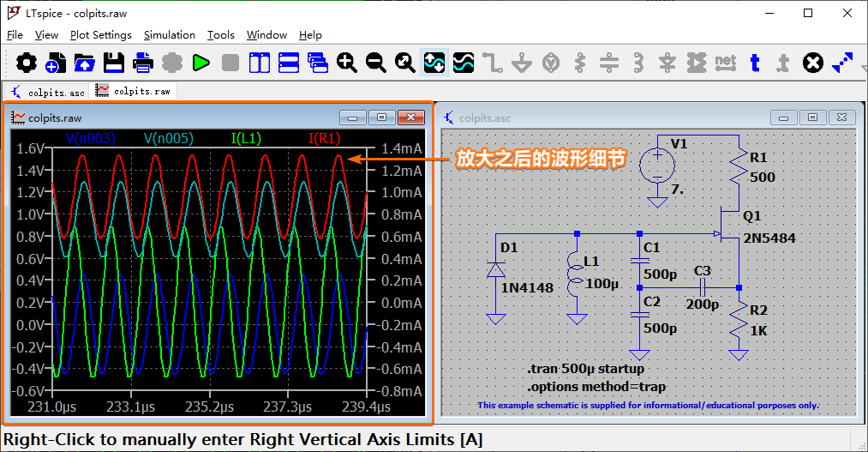
Task: Open the Window menu
Action: coord(266,35)
